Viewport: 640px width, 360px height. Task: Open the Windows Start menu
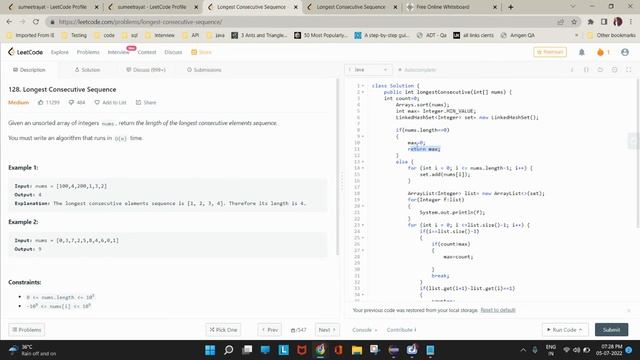pos(210,350)
